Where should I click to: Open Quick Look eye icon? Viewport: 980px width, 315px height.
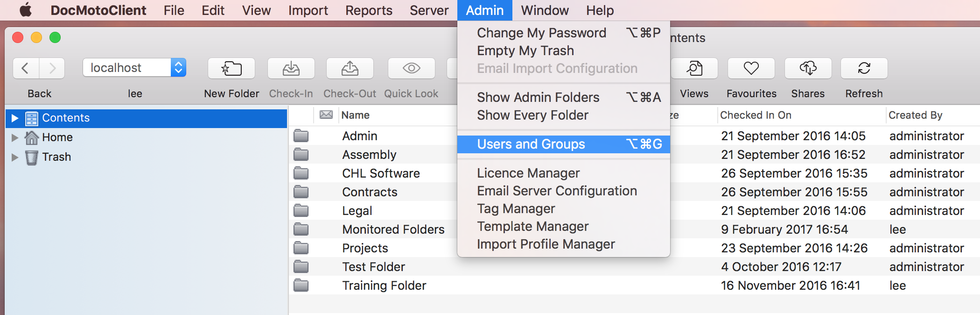[x=412, y=68]
